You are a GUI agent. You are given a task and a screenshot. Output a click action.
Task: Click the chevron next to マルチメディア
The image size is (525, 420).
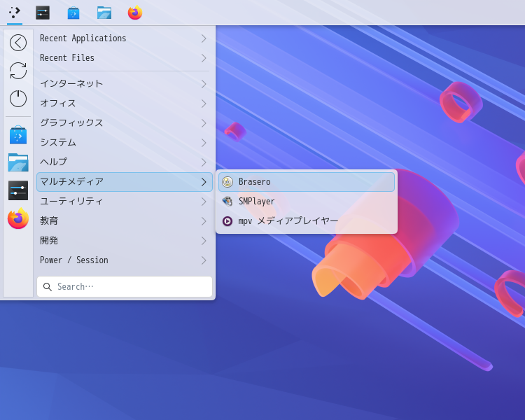204,182
